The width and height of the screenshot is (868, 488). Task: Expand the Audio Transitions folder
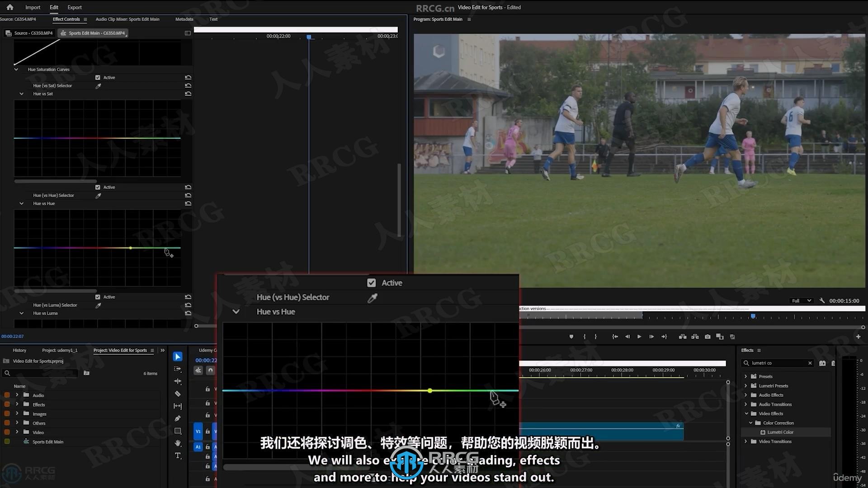tap(746, 404)
